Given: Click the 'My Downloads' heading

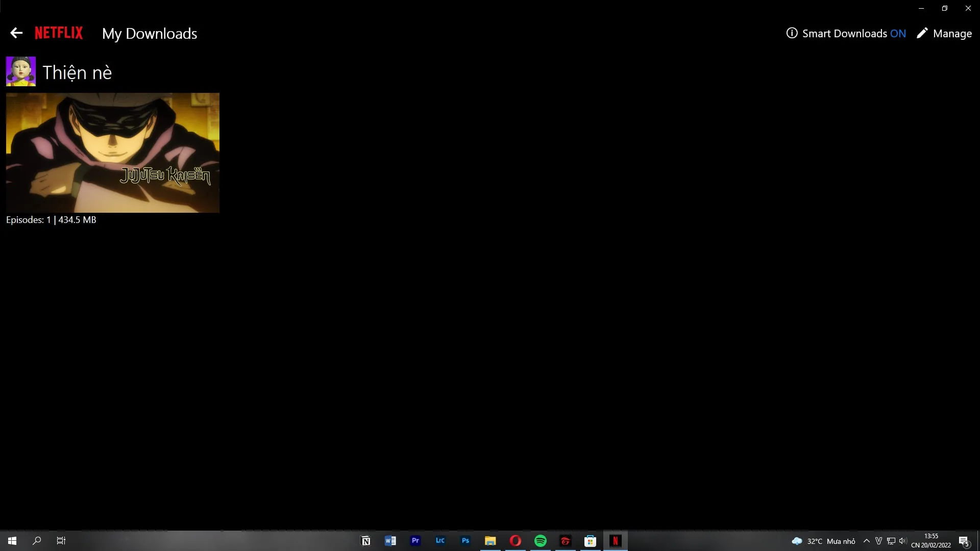Looking at the screenshot, I should coord(150,34).
